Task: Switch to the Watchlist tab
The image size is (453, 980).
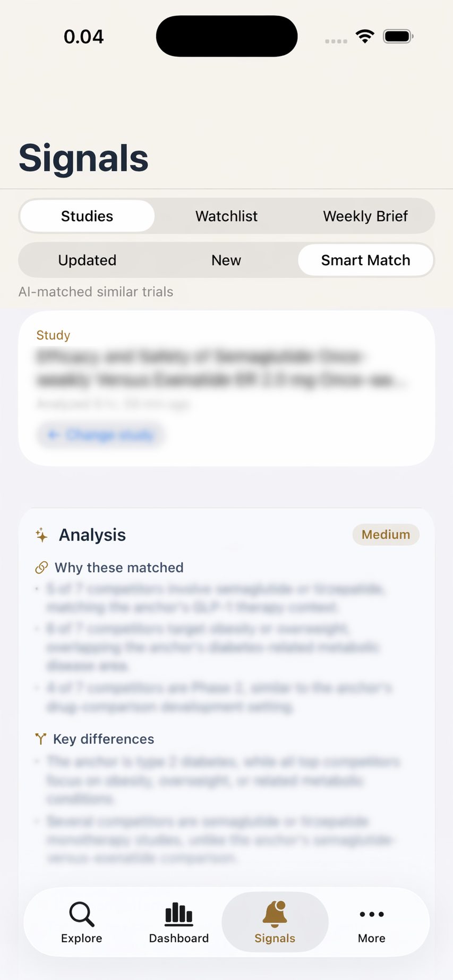Action: tap(226, 216)
